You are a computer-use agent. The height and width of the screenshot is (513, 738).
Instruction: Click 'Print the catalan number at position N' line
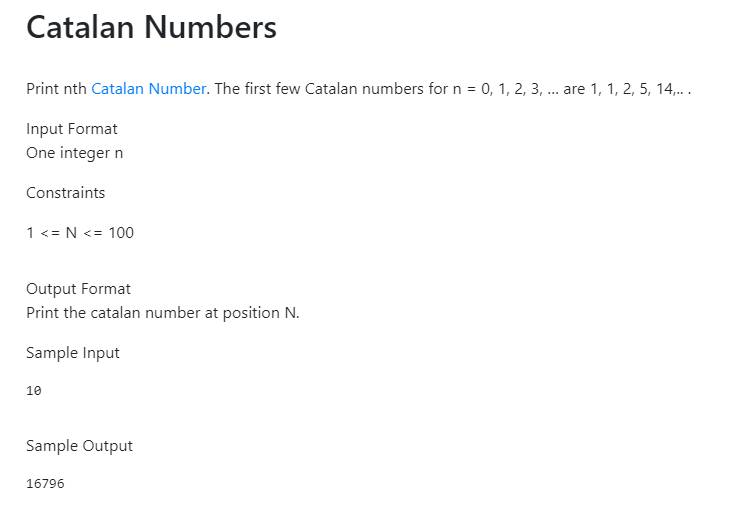163,313
